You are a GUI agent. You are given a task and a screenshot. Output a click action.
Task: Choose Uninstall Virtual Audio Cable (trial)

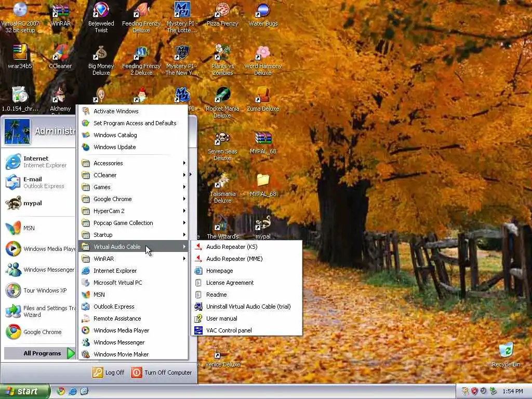click(246, 307)
